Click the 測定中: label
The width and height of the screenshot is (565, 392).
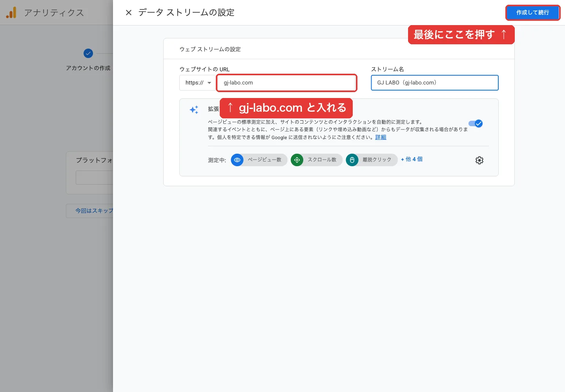pyautogui.click(x=217, y=160)
